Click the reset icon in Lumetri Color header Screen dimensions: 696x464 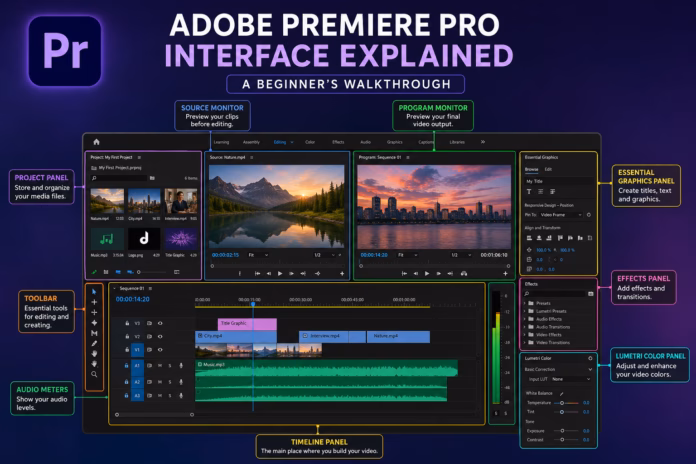point(590,358)
